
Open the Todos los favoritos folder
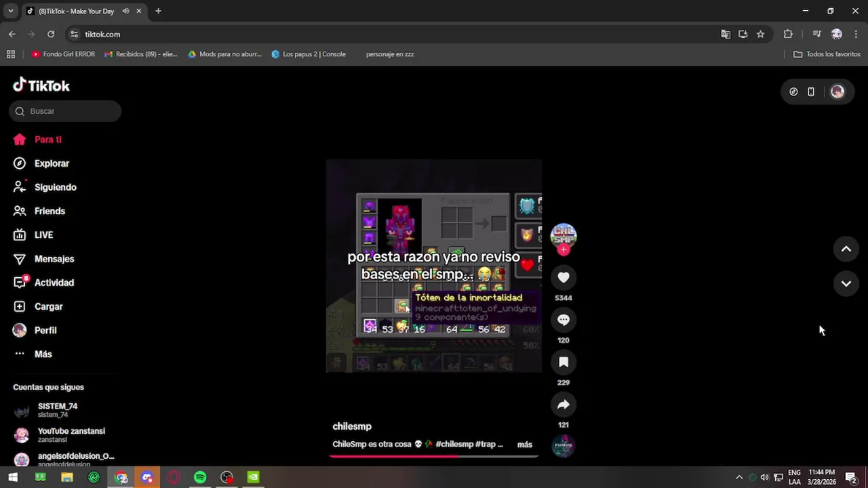(x=827, y=54)
